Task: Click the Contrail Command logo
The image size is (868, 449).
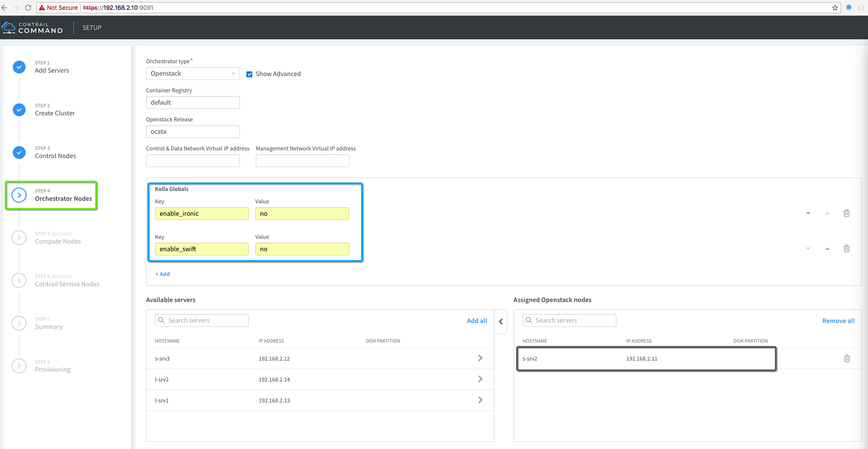Action: pos(32,28)
